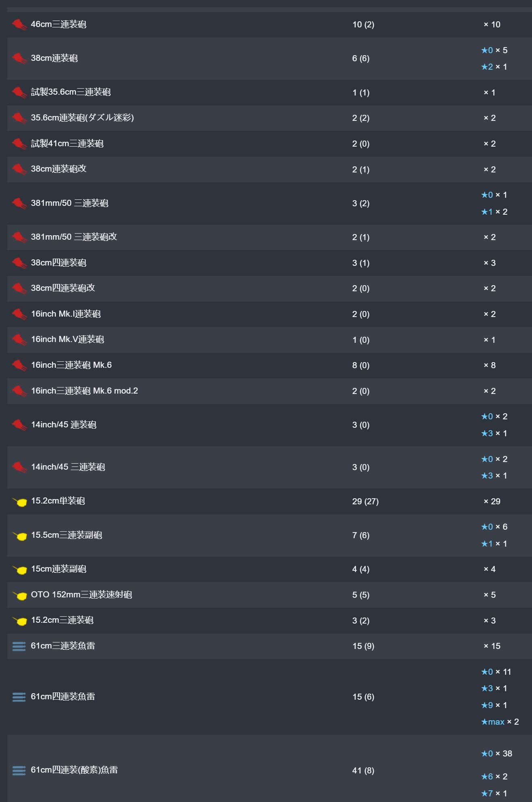Viewport: 532px width, 802px height.
Task: Click the torpedo icon beside 61cm四連装(酸素)魚雷
Action: (19, 770)
